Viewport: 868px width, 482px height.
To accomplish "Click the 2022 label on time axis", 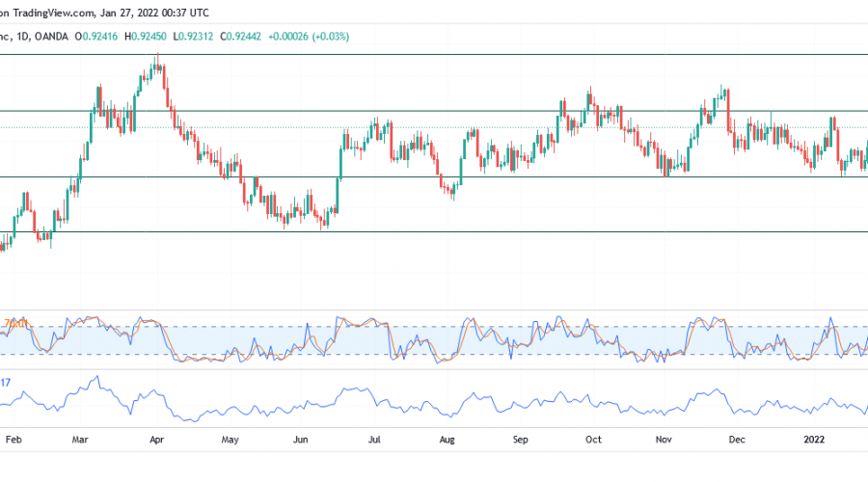I will coord(814,440).
